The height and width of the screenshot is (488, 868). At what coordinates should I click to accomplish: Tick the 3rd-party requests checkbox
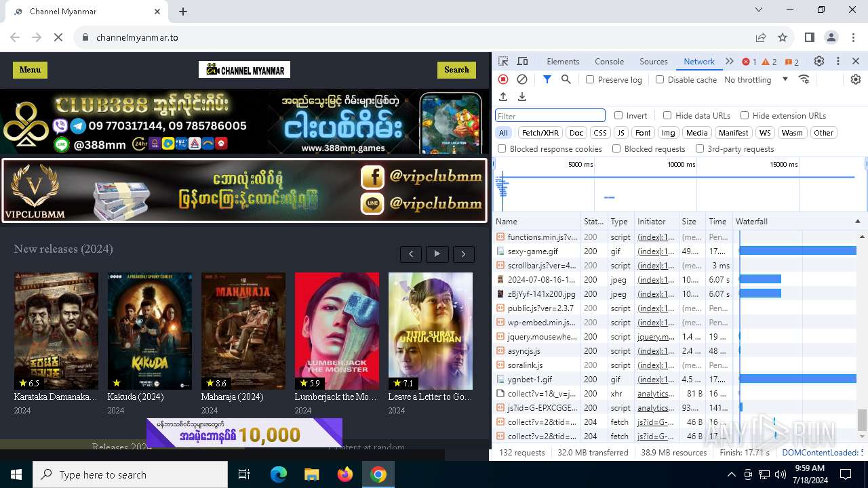699,148
